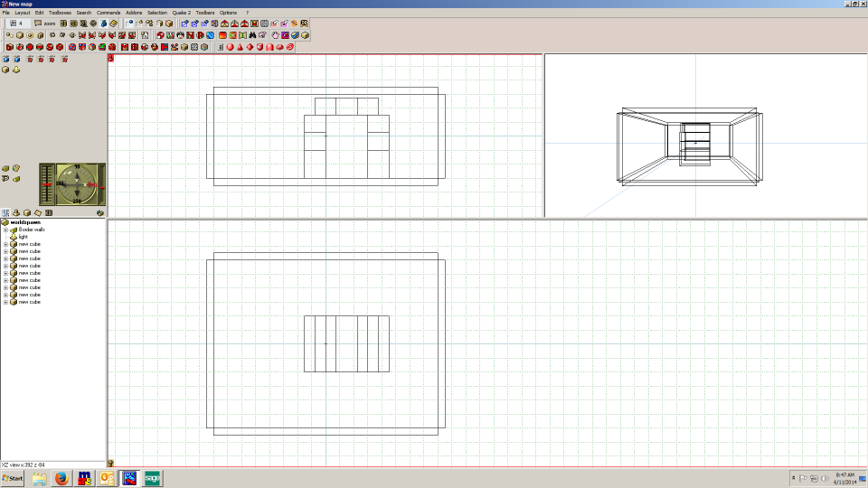
Task: Click the Sage icon in the taskbar
Action: pyautogui.click(x=153, y=477)
